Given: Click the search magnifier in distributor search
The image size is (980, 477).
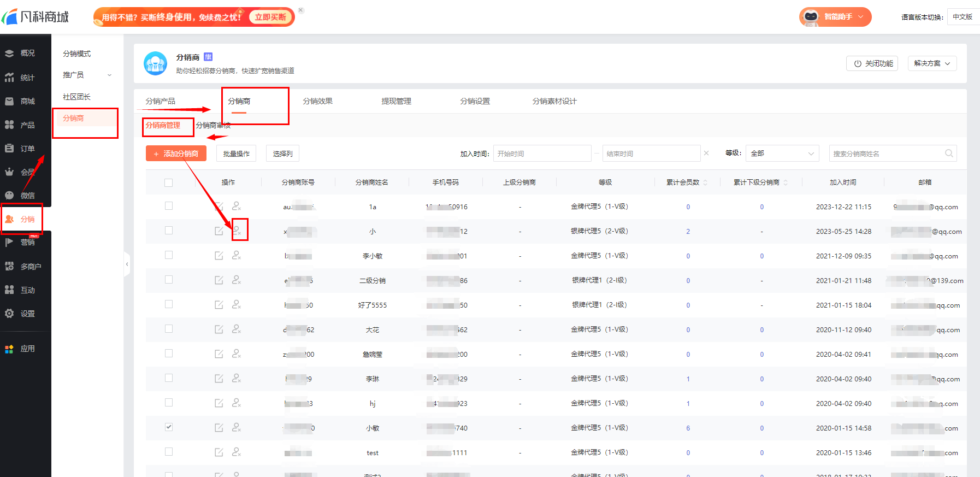Looking at the screenshot, I should click(x=949, y=154).
